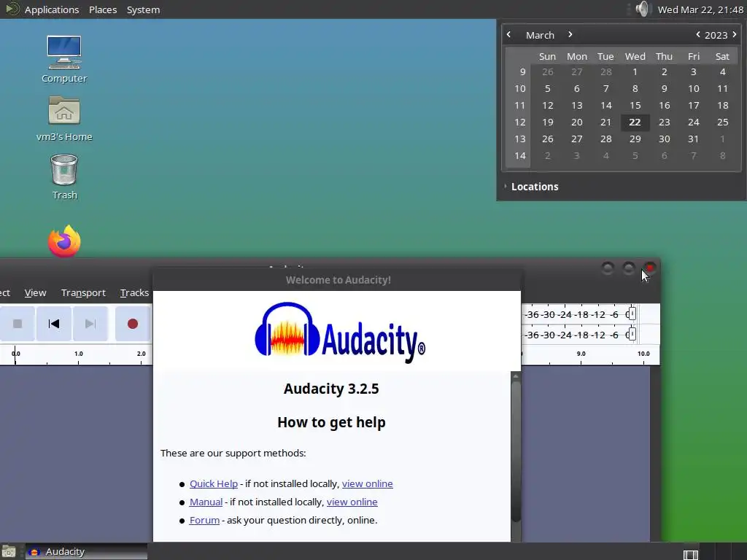Image resolution: width=747 pixels, height=560 pixels.
Task: Go to previous month in calendar
Action: pyautogui.click(x=508, y=34)
